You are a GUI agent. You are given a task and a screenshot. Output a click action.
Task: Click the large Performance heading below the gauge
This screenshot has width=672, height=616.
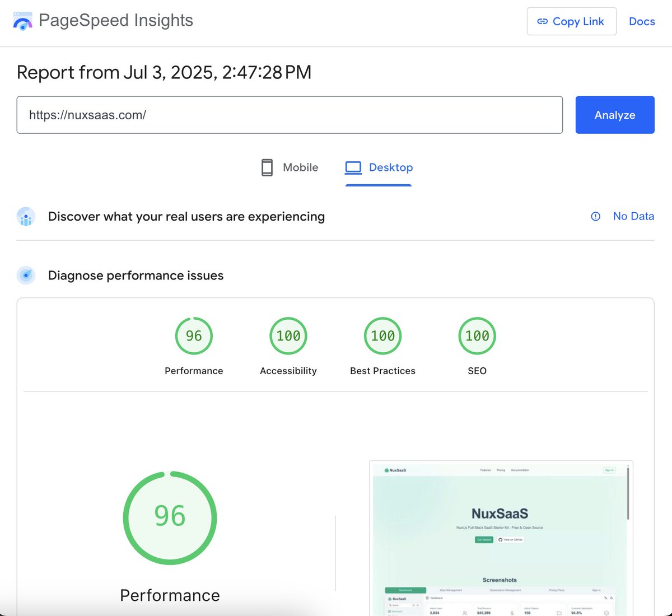point(170,595)
